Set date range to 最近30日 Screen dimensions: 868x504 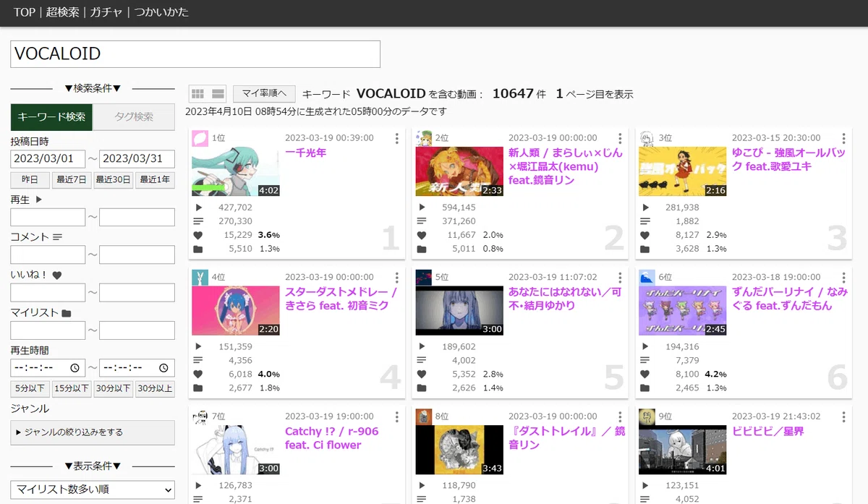pos(114,180)
